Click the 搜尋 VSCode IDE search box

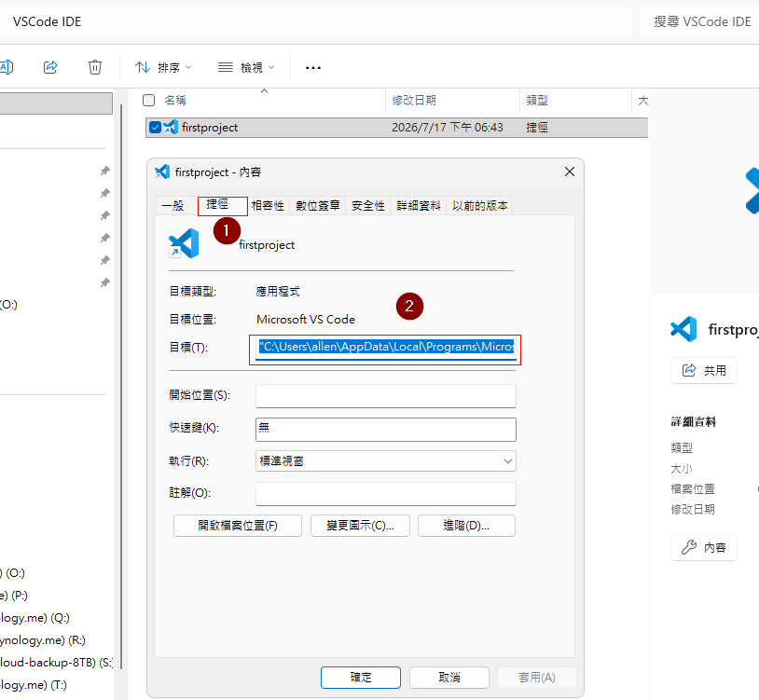tap(700, 21)
